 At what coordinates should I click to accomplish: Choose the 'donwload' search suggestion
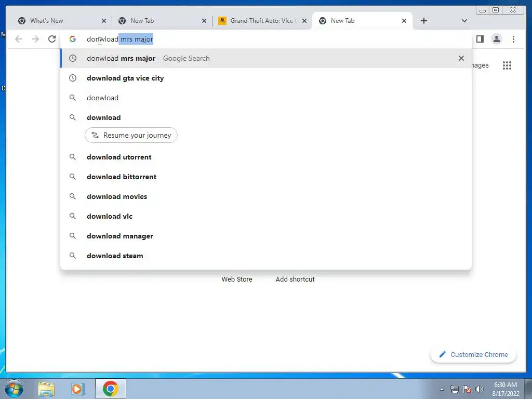[265, 98]
